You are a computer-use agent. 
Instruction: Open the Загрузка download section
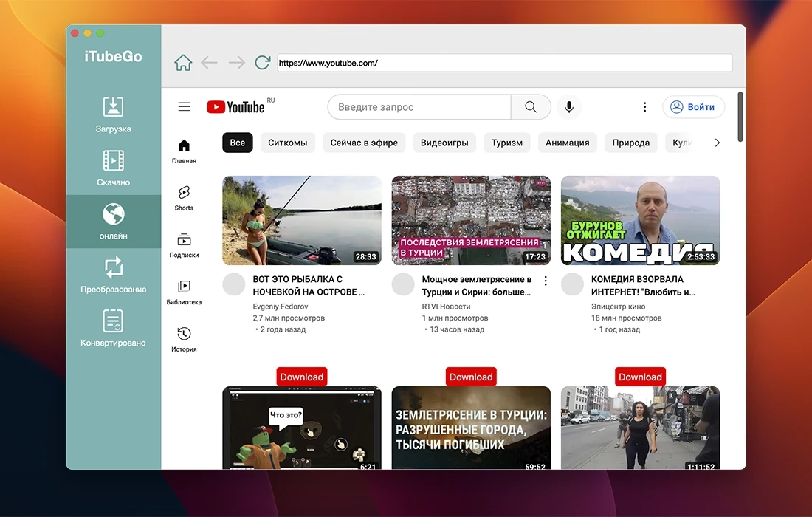(113, 114)
